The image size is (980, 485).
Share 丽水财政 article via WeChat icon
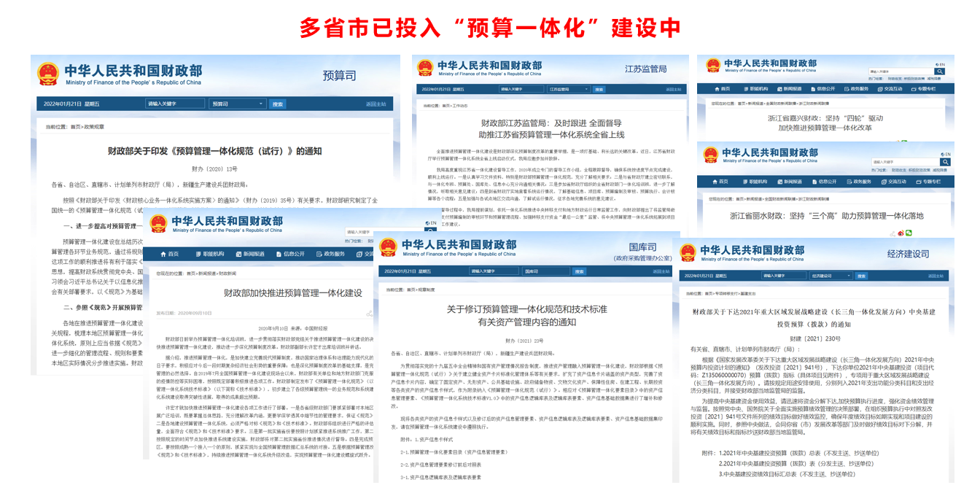coord(909,233)
